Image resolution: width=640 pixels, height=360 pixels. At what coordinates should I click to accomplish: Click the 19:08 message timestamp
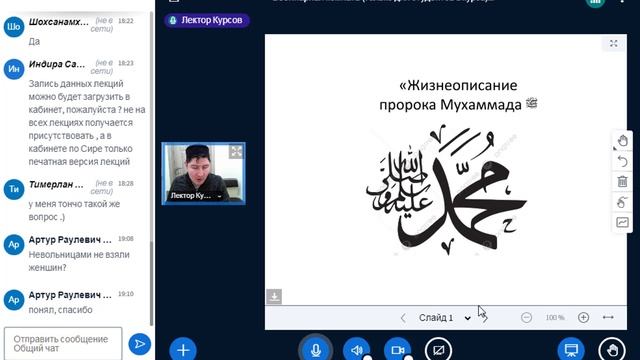point(126,239)
